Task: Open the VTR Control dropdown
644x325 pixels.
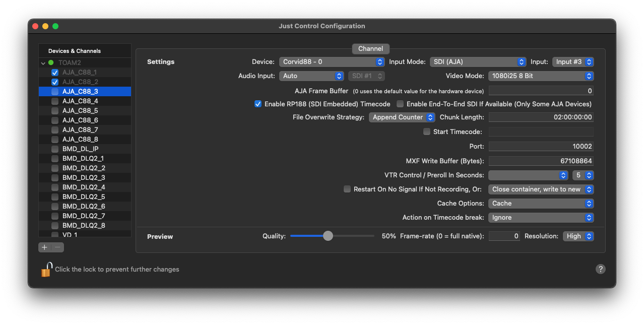Action: (x=528, y=175)
